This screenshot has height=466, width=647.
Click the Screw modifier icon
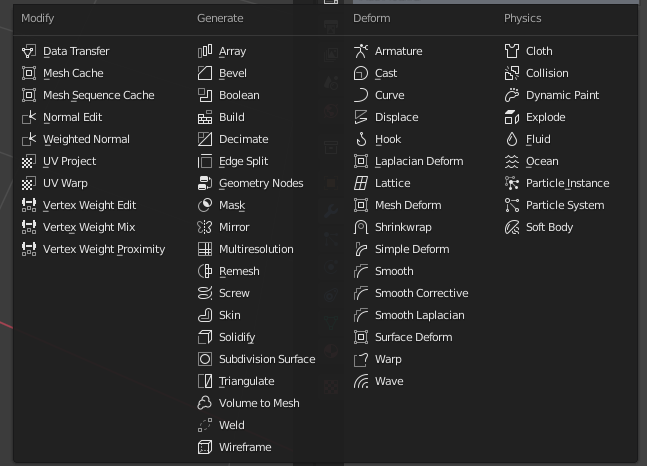click(205, 293)
